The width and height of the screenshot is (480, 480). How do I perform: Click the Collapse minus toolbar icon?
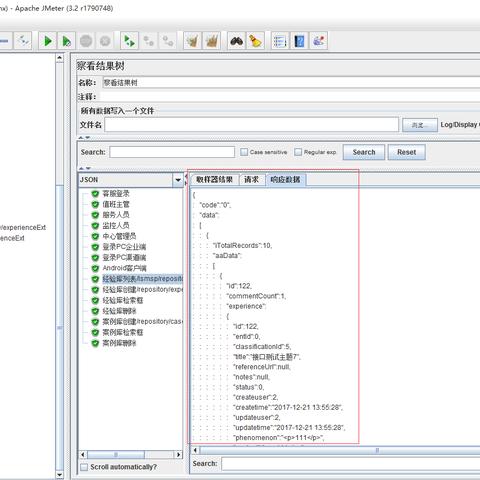coord(5,41)
